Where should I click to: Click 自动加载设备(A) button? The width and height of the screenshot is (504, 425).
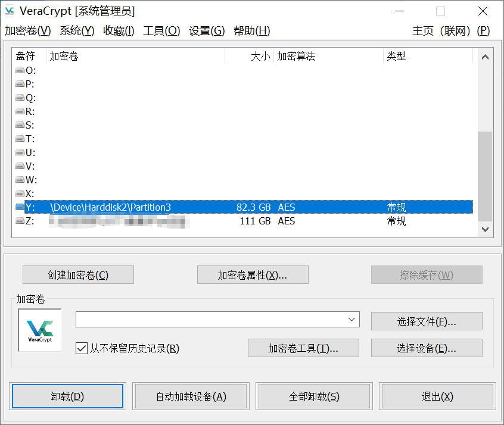(191, 396)
